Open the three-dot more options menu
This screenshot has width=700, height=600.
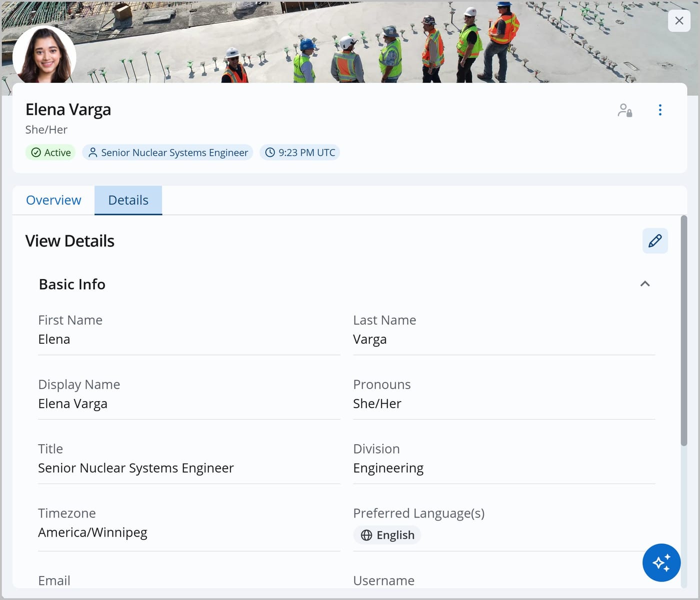tap(660, 110)
